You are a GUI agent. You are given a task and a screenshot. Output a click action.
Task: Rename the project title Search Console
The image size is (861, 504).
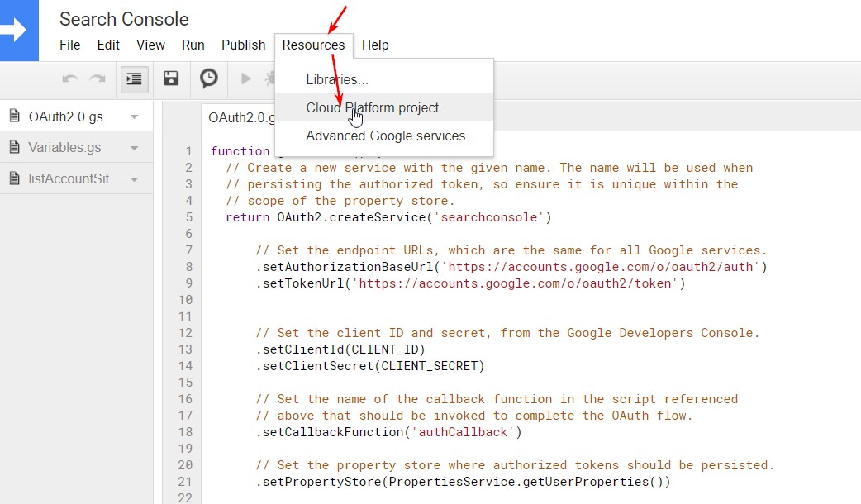coord(124,19)
